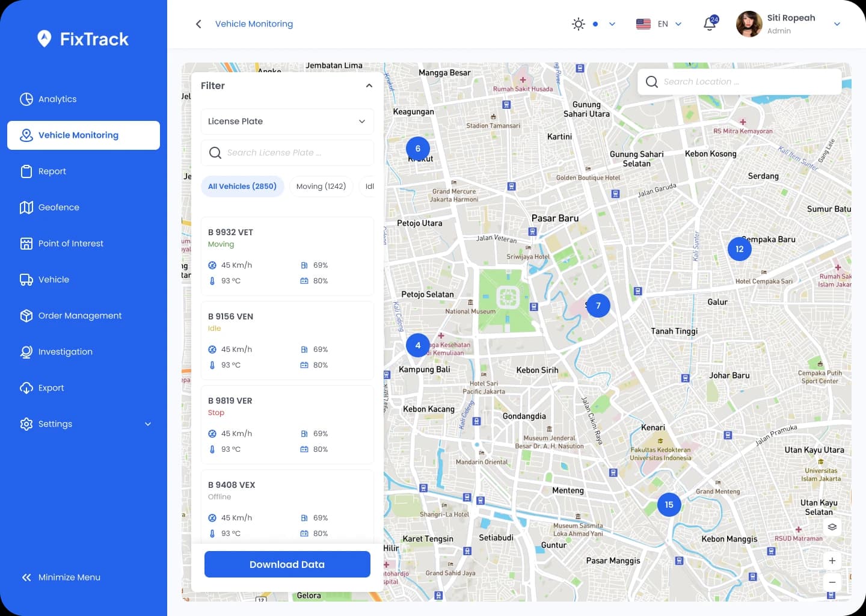Screen dimensions: 866x616
Task: Open the Vehicle sidebar item
Action: pos(84,280)
